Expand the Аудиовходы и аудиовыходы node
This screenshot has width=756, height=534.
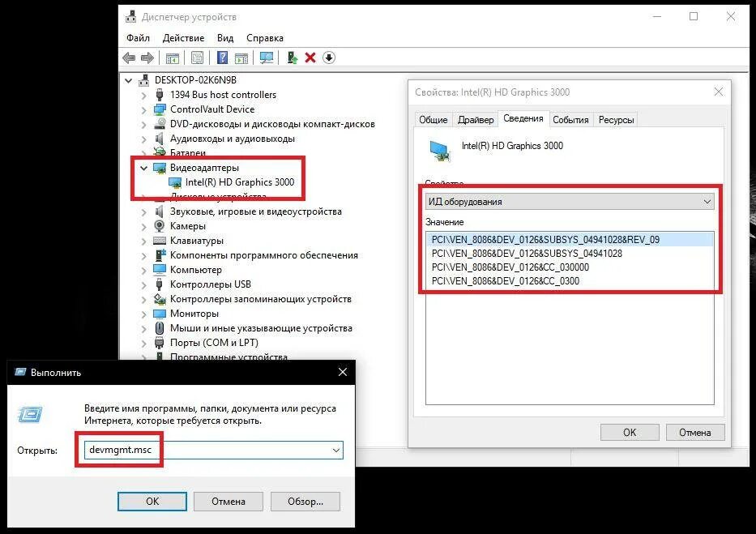coord(143,139)
